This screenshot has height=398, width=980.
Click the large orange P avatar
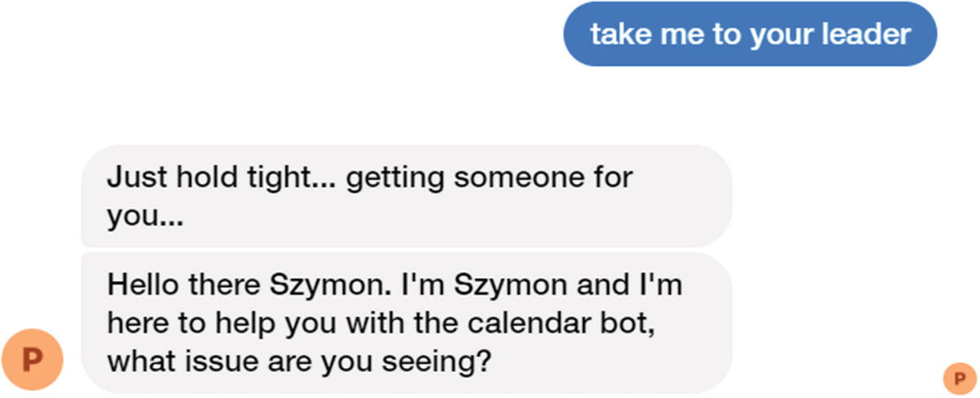pos(33,359)
